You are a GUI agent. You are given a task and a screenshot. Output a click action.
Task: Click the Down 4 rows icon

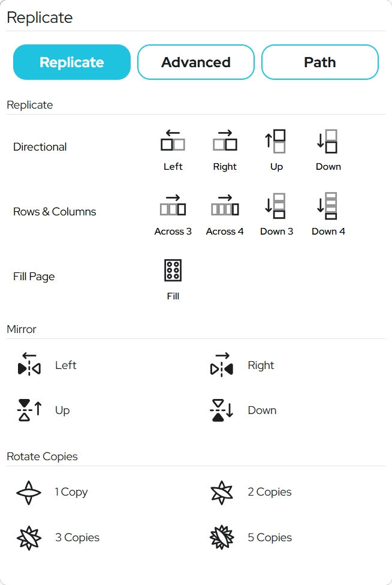328,206
